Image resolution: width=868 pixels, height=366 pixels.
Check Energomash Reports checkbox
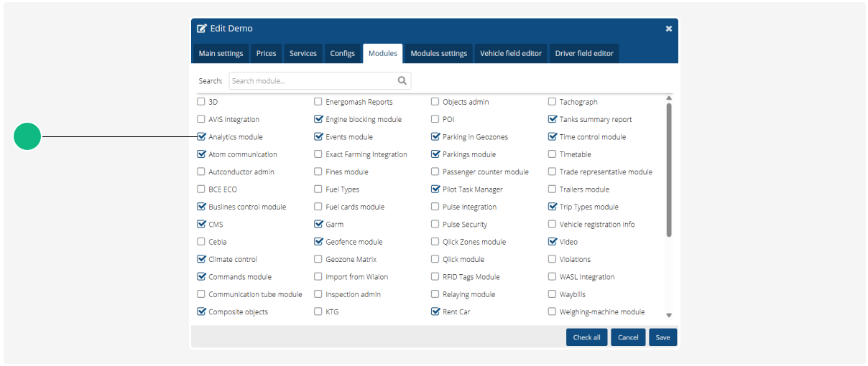(x=318, y=102)
